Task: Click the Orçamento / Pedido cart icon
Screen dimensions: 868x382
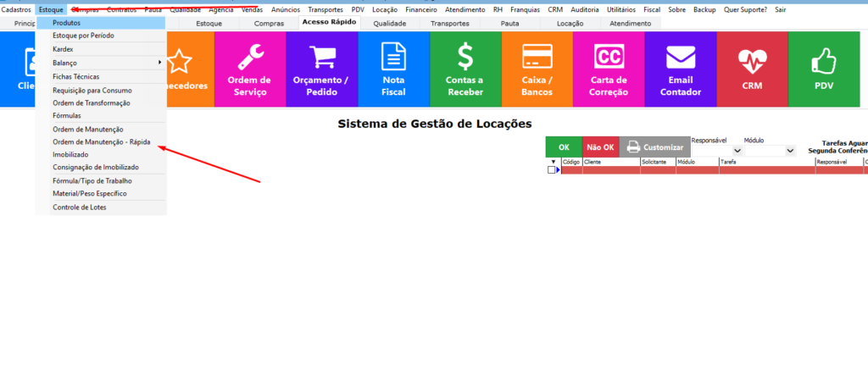Action: [x=321, y=57]
